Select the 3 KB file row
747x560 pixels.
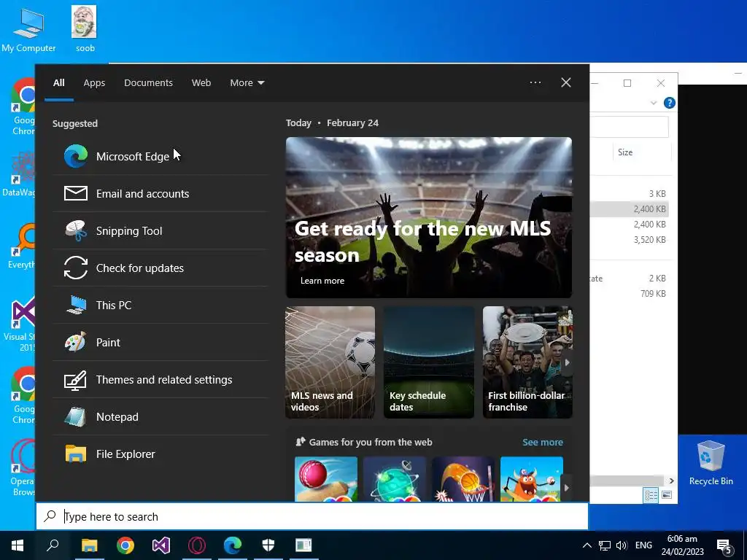[x=629, y=194]
